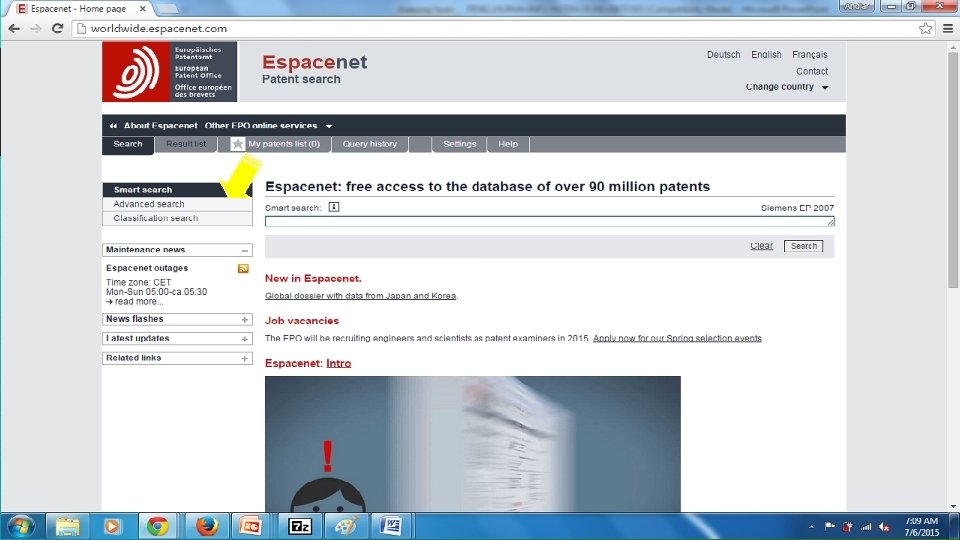
Task: Click the network signal tray icon
Action: (x=866, y=527)
